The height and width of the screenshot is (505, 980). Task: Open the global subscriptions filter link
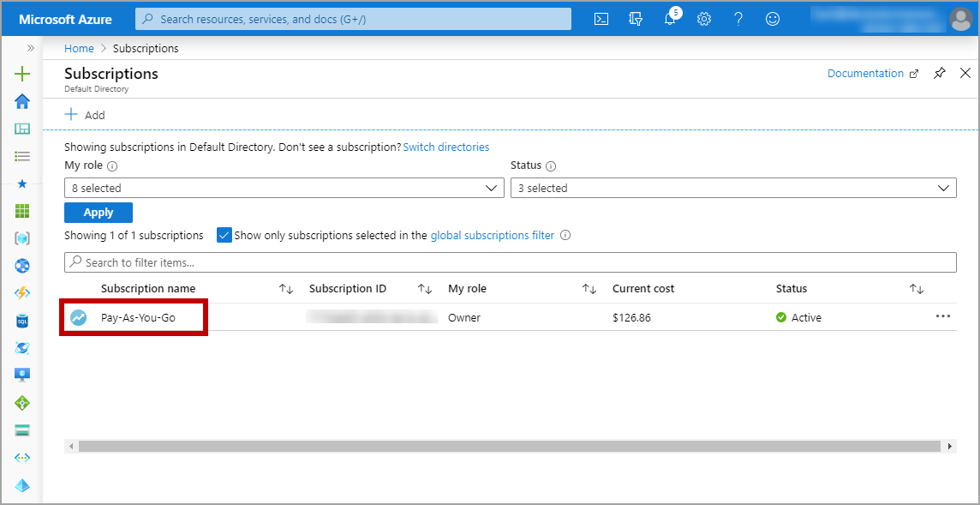point(493,236)
